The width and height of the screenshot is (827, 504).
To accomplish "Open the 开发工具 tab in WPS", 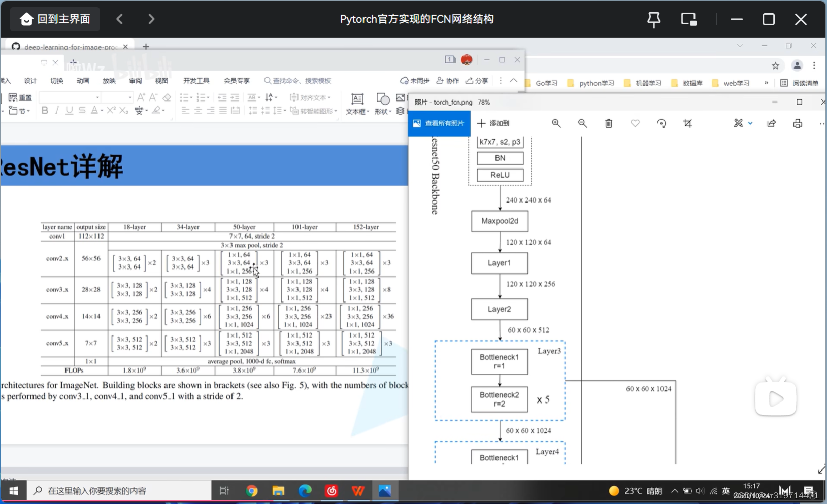I will click(x=196, y=81).
